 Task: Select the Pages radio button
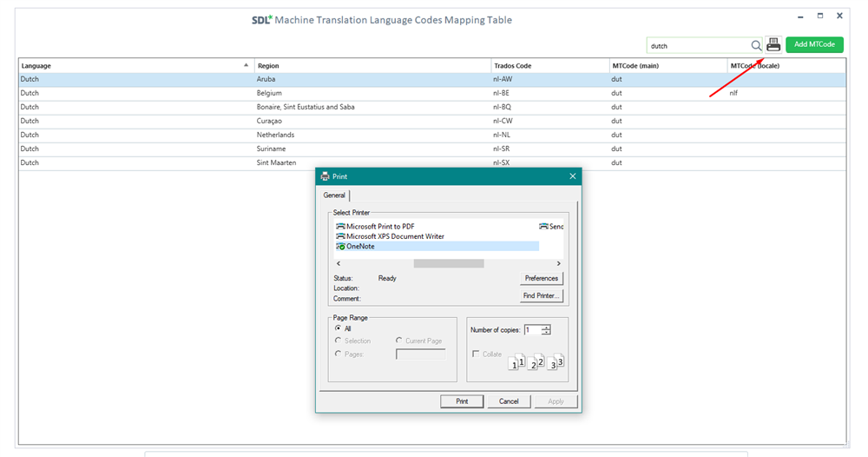tap(339, 354)
